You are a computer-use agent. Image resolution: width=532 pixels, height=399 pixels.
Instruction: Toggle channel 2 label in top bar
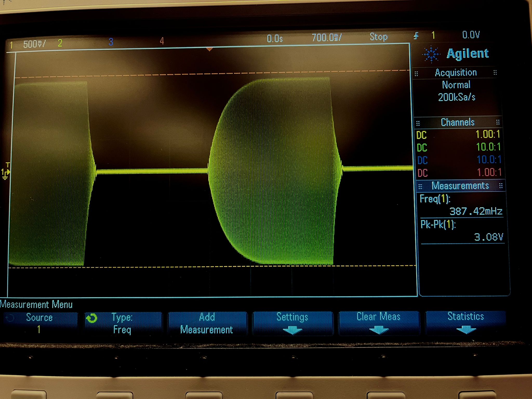tap(60, 43)
